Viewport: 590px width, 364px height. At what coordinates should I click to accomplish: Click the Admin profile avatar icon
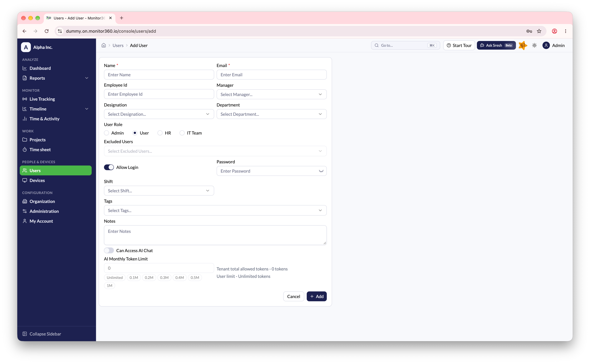pyautogui.click(x=546, y=45)
